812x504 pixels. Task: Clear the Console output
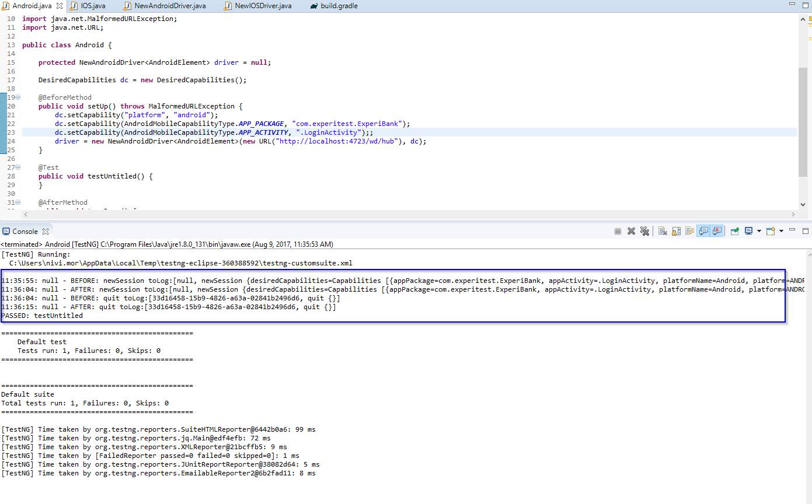click(x=663, y=231)
